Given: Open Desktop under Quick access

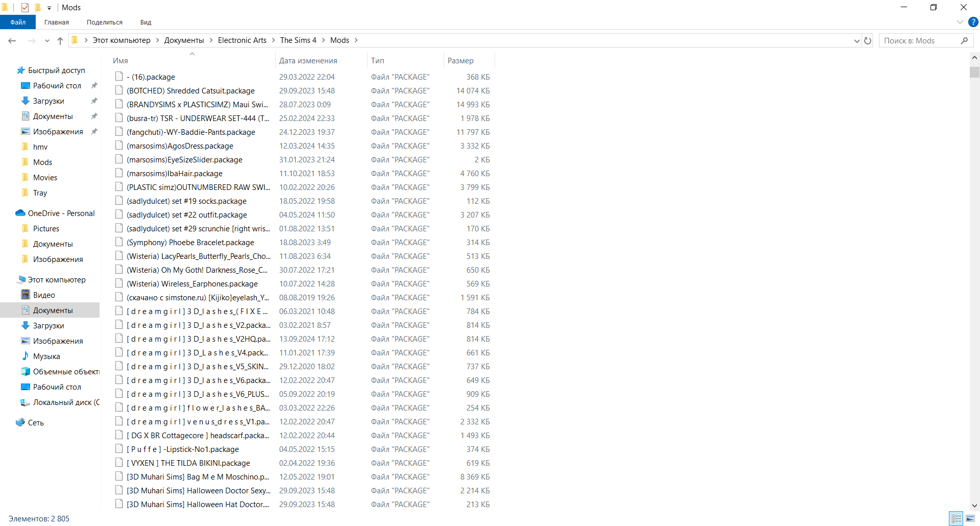Looking at the screenshot, I should pyautogui.click(x=51, y=86).
